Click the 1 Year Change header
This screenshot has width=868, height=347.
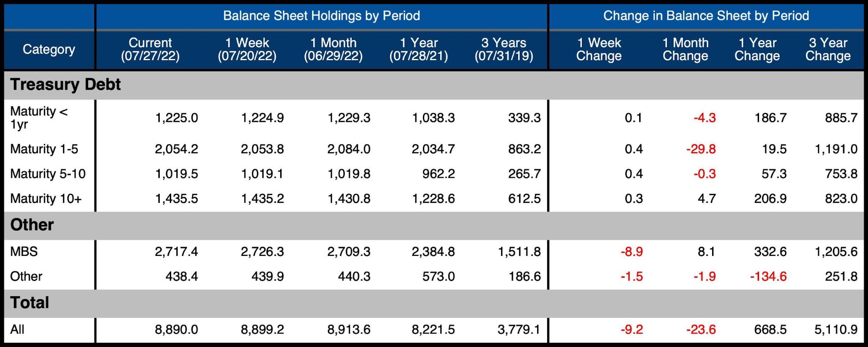757,49
